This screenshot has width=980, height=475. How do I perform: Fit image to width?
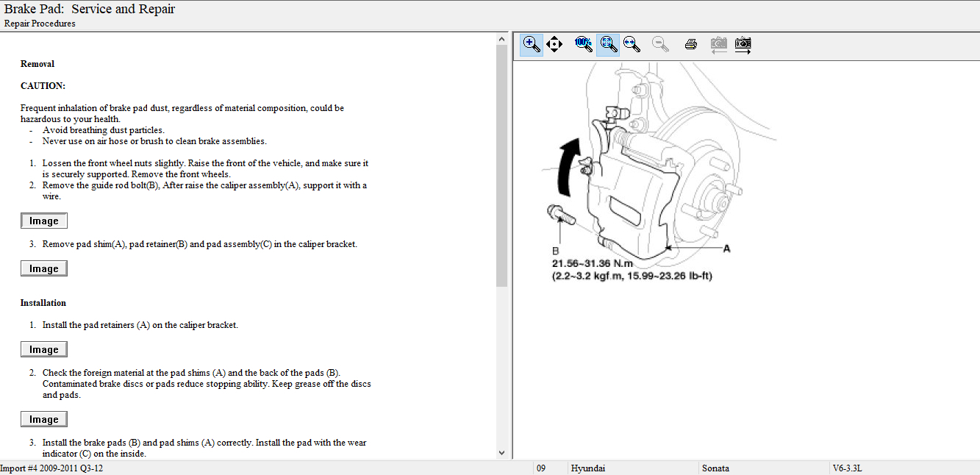coord(631,44)
